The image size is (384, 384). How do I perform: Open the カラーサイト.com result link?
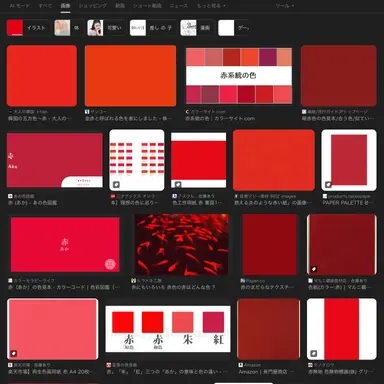click(220, 118)
